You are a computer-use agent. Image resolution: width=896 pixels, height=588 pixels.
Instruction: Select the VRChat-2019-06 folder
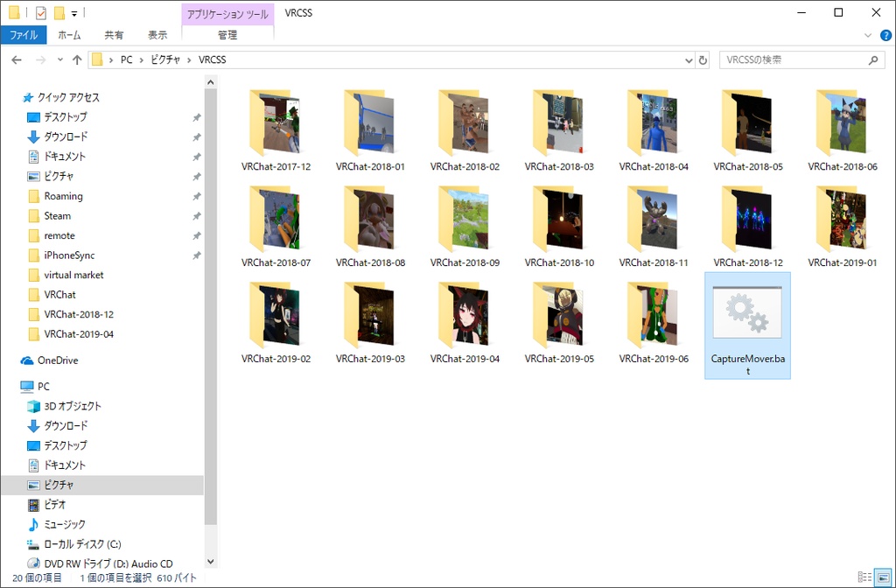coord(653,322)
